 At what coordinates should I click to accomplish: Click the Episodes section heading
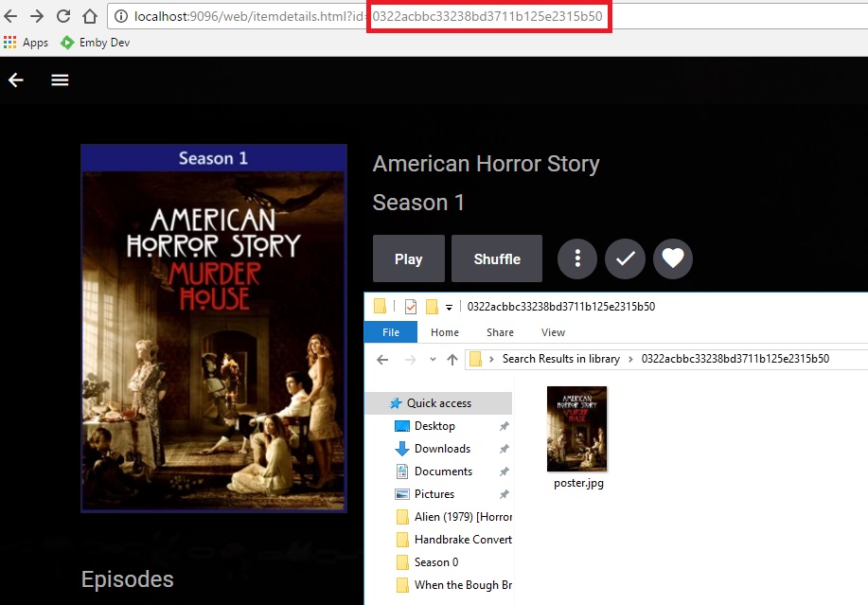[128, 579]
